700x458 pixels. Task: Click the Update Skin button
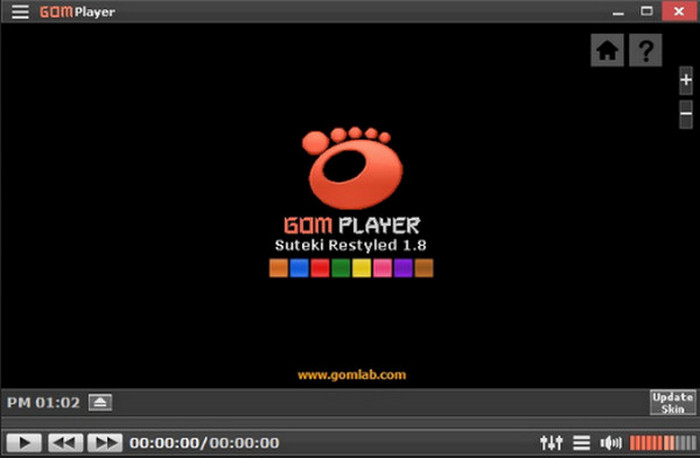click(673, 403)
